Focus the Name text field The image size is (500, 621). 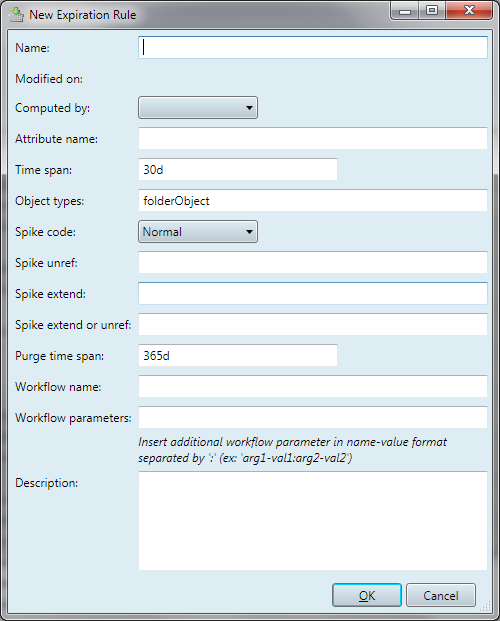click(313, 48)
